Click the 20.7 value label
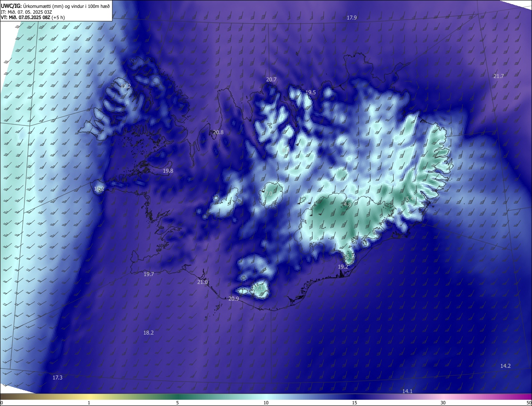 click(271, 79)
